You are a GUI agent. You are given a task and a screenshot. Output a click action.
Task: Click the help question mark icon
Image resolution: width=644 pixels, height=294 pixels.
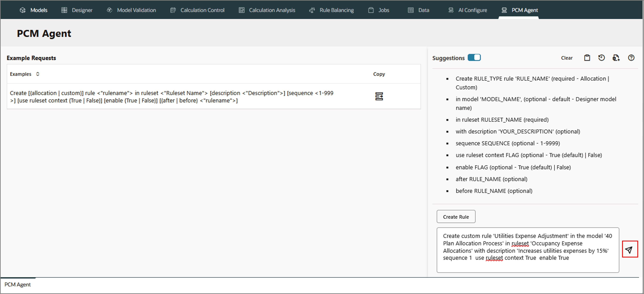(631, 58)
